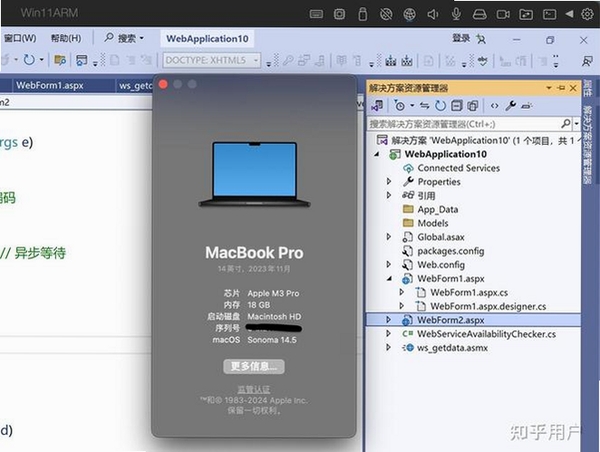Click the hard disk icon in Parallels toolbar
The width and height of the screenshot is (600, 452).
tap(479, 15)
